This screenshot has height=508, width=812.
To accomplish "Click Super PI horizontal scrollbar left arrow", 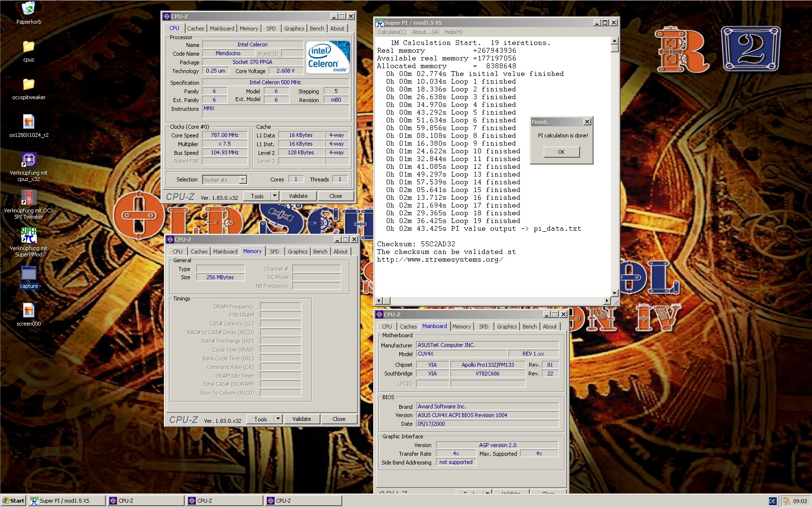I will click(x=379, y=300).
